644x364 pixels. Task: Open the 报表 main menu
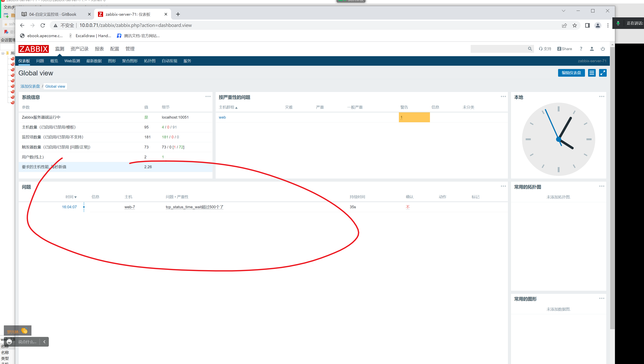[x=99, y=49]
